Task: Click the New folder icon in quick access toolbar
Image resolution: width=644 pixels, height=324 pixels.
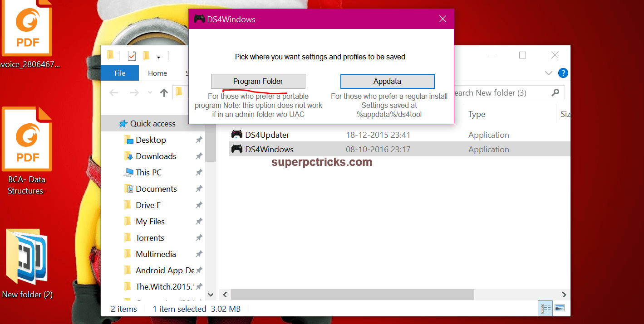Action: coord(146,56)
